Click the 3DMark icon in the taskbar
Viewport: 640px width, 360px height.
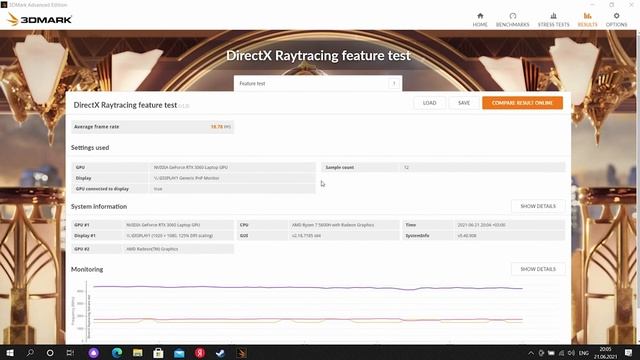[x=241, y=353]
